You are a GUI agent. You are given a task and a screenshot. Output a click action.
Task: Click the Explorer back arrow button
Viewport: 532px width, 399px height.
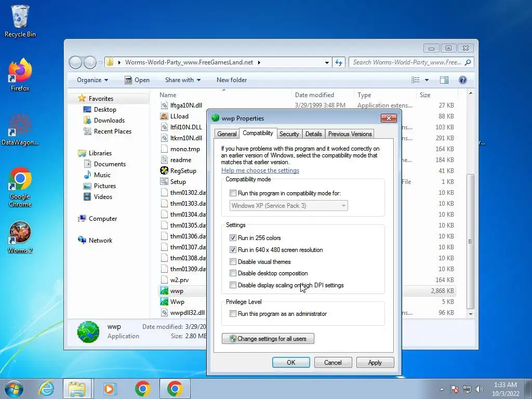(75, 62)
